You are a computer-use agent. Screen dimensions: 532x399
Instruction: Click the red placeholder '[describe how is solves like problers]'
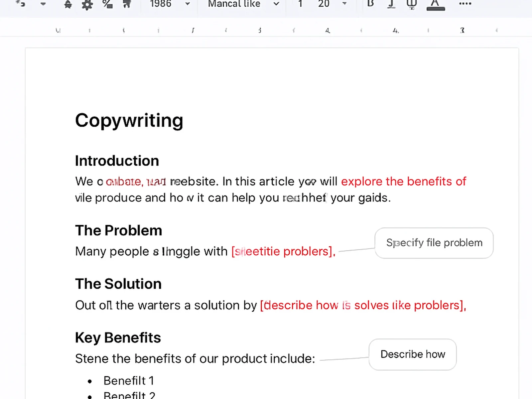pyautogui.click(x=362, y=305)
